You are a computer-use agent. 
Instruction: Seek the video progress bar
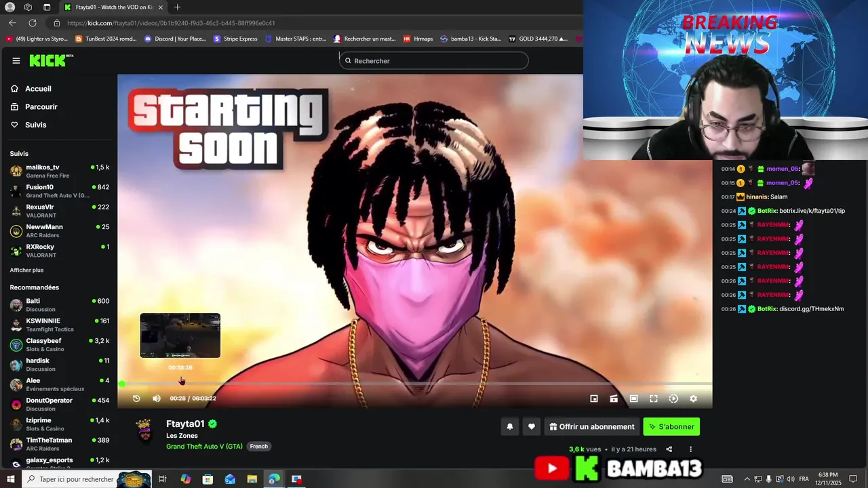(x=415, y=384)
